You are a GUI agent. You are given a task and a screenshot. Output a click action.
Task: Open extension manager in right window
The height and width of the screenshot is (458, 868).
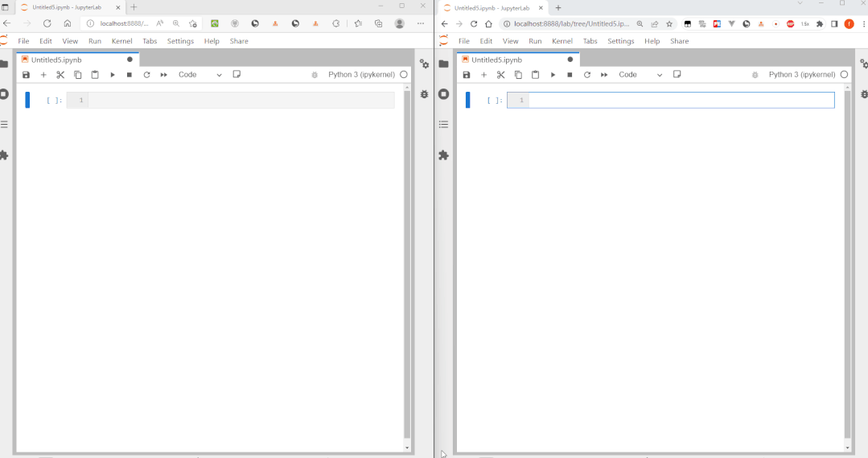pyautogui.click(x=443, y=155)
